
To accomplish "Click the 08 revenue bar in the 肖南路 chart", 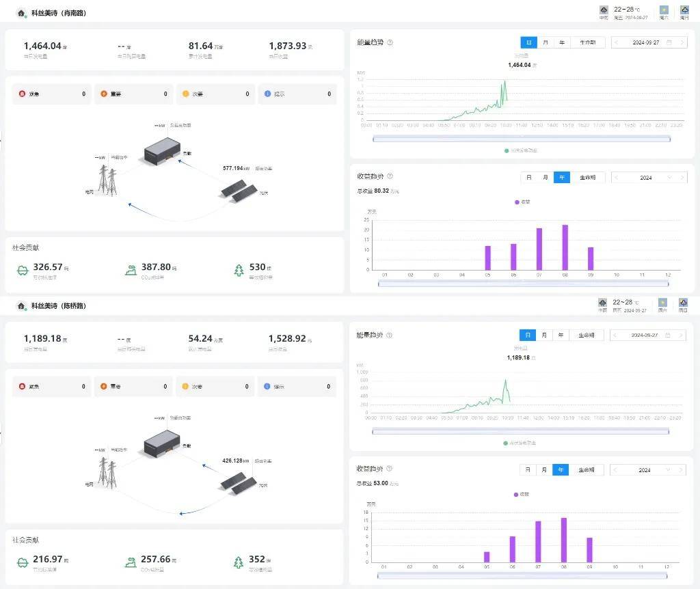I will (x=565, y=247).
